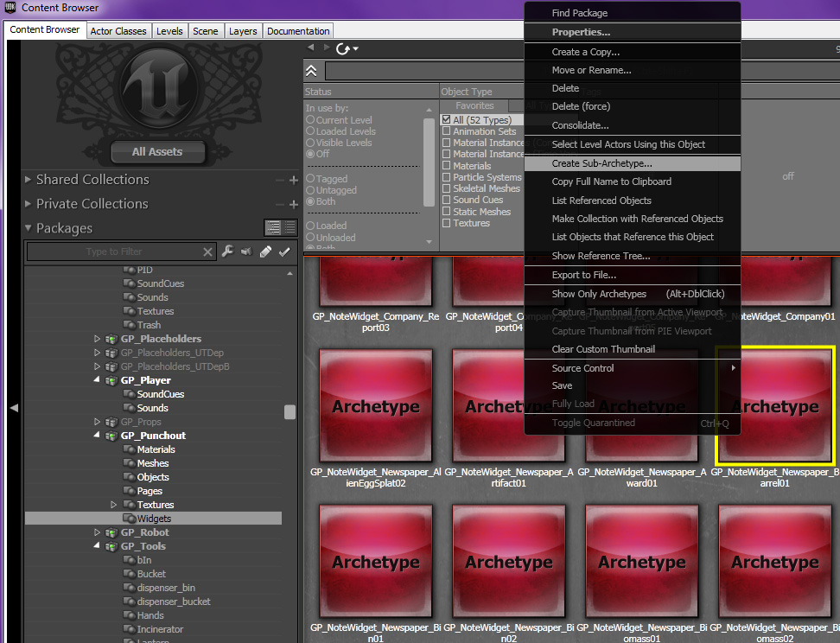Screen dimensions: 840x643
Task: Click the Bucket folder icon
Action: [129, 574]
